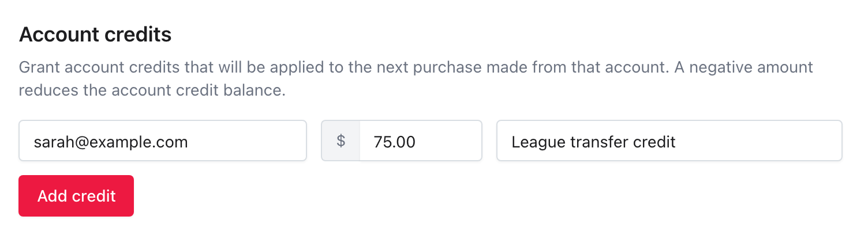Select the account email input box
This screenshot has height=235, width=868.
(163, 141)
